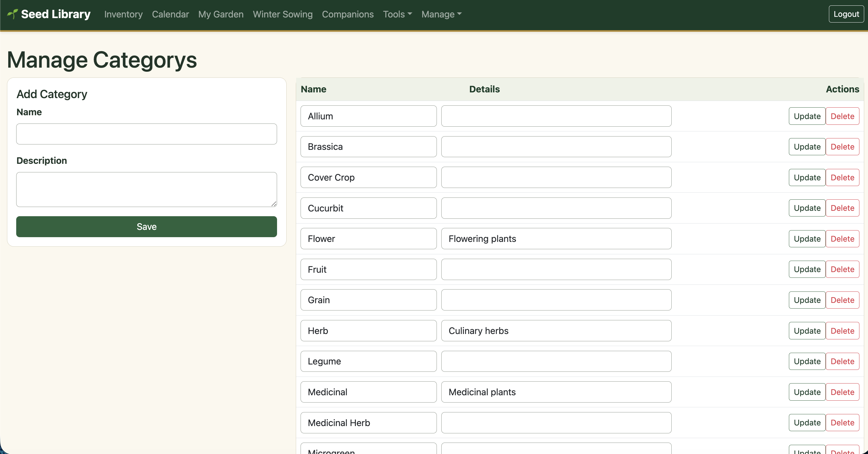Viewport: 868px width, 454px height.
Task: Update the Cucurbit category
Action: [x=807, y=208]
